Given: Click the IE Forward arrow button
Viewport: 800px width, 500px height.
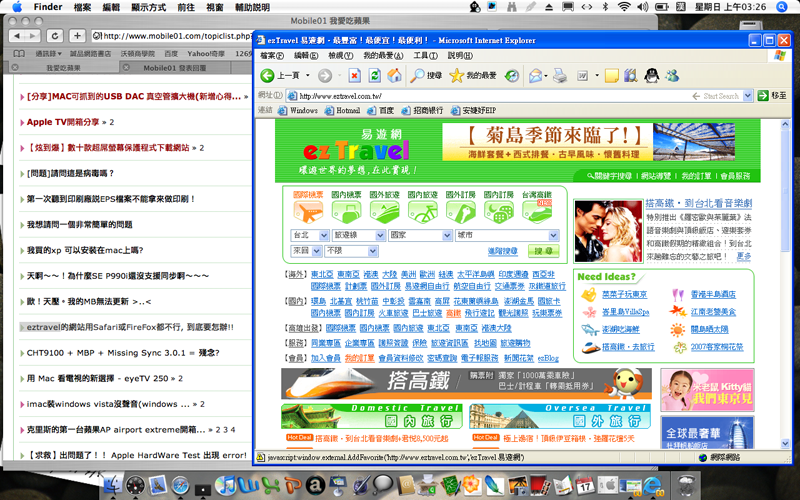Looking at the screenshot, I should (325, 76).
